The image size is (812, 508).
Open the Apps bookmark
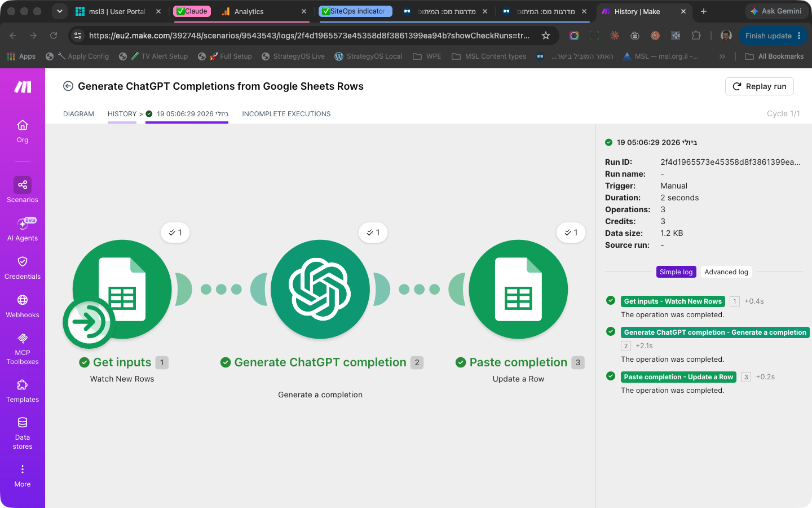point(21,56)
